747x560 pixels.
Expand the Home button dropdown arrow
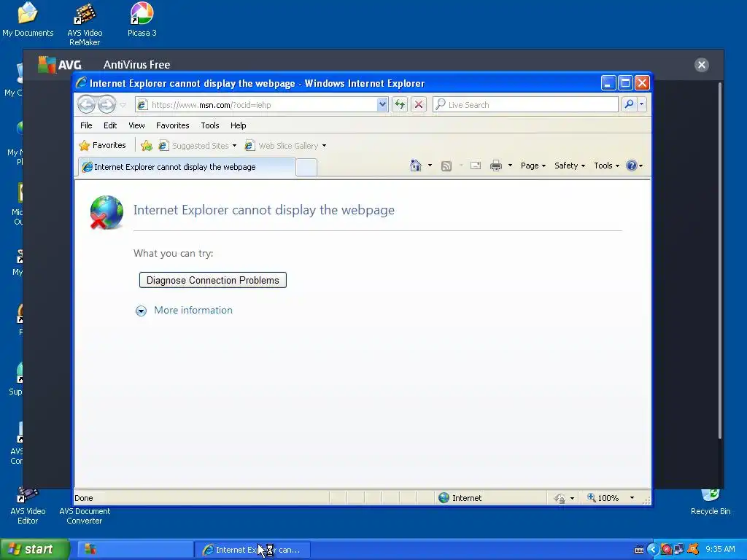pos(430,166)
